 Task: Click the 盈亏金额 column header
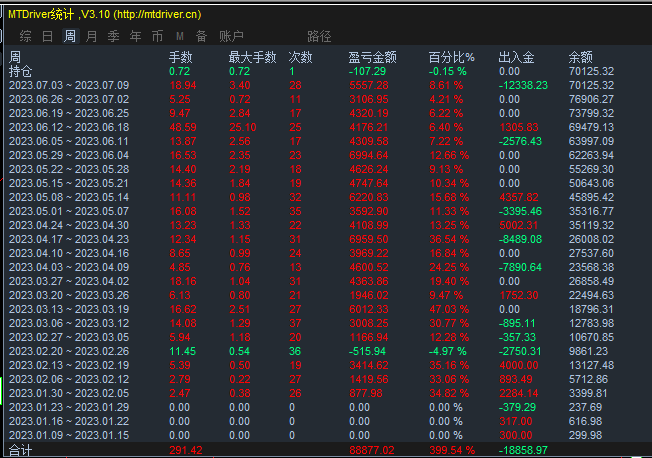click(372, 57)
